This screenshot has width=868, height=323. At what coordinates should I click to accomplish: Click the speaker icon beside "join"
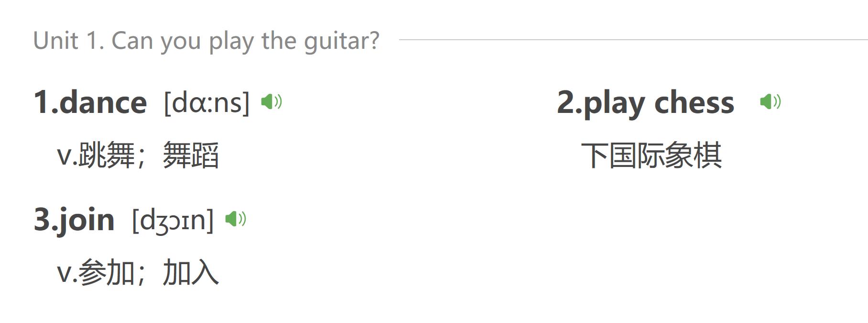(x=235, y=219)
